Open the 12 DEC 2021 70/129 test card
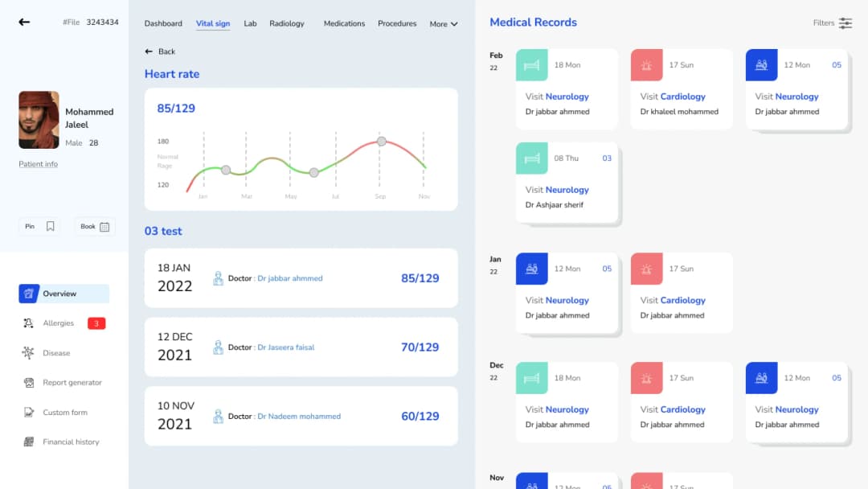Image resolution: width=868 pixels, height=489 pixels. point(301,347)
